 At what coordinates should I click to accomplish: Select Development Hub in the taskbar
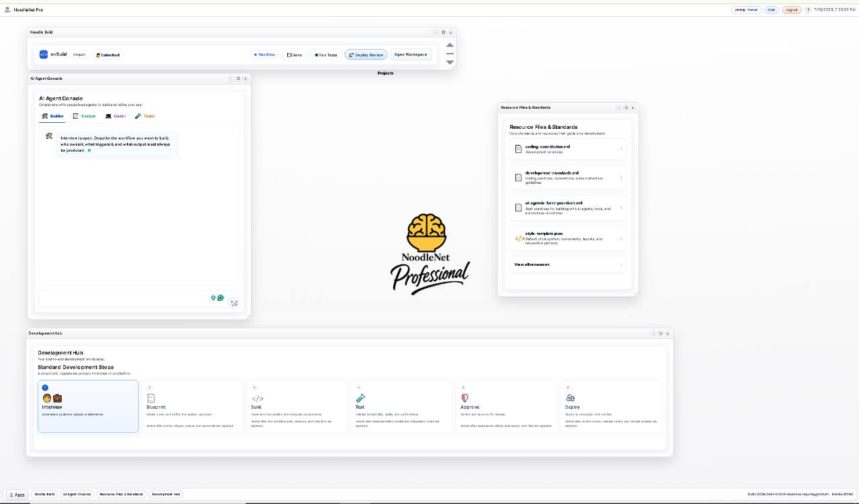[166, 494]
